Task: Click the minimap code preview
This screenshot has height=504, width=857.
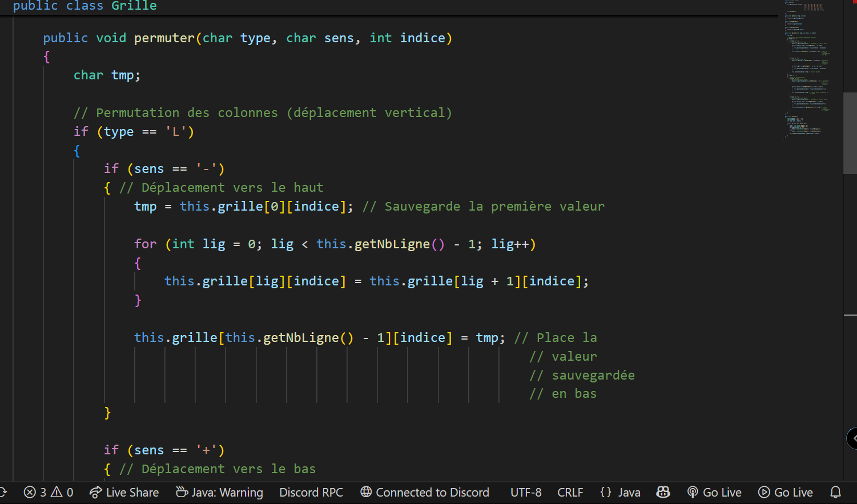Action: 805,68
